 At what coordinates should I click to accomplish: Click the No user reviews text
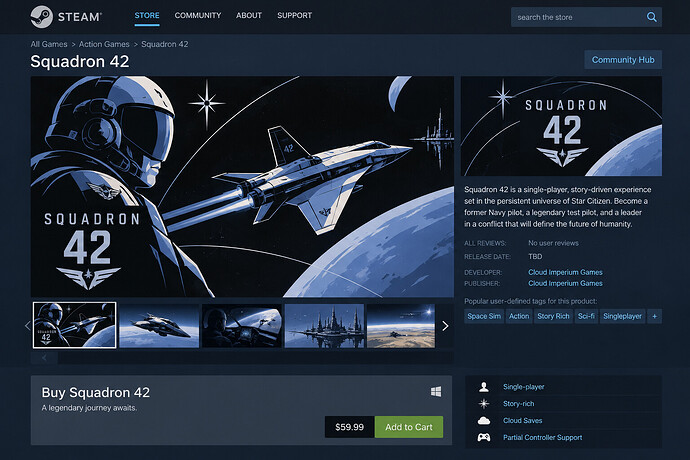pos(553,243)
